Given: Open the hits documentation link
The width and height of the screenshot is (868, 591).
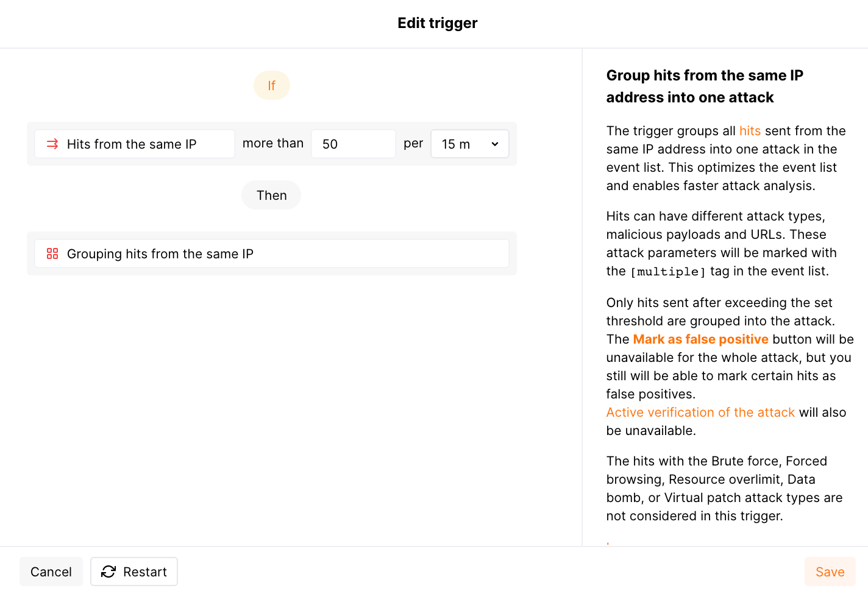Looking at the screenshot, I should 750,130.
